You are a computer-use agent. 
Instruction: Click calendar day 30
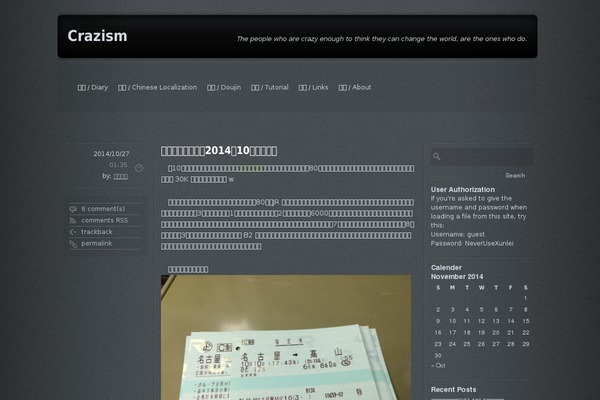438,356
